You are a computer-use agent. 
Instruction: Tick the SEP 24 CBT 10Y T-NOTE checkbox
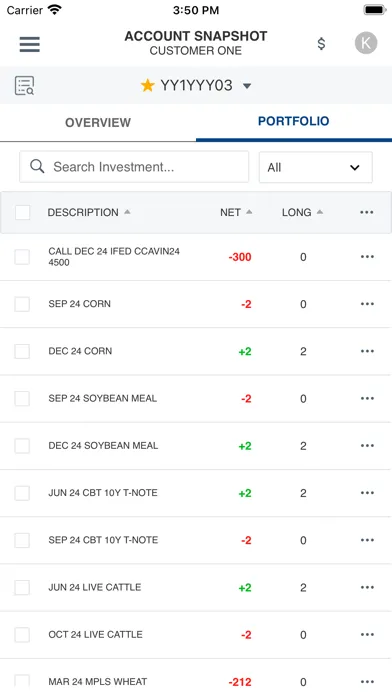(22, 540)
